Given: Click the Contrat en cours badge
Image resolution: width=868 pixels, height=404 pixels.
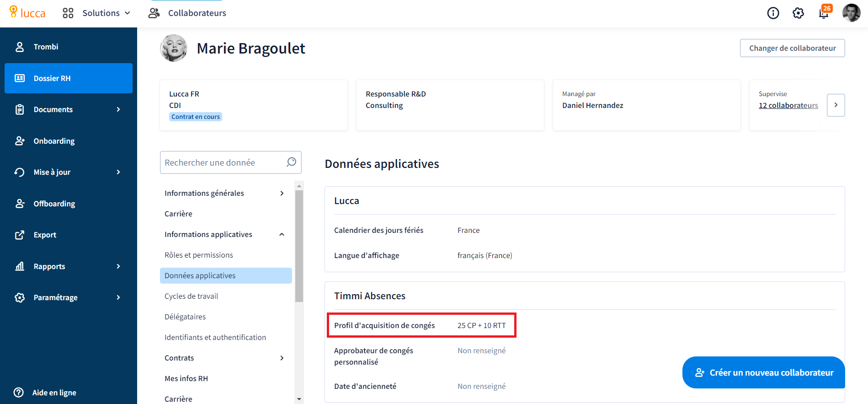Looking at the screenshot, I should 196,117.
